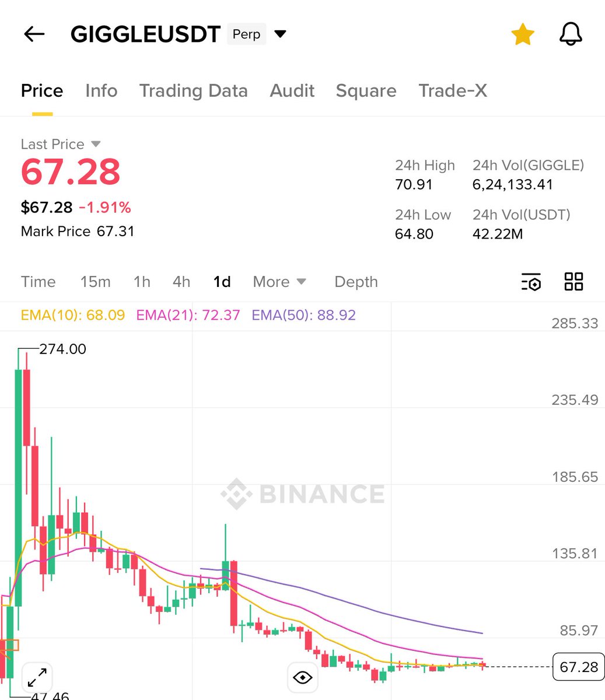Click the EMA(21): 72.37 indicator label
Image resolution: width=605 pixels, height=700 pixels.
point(188,315)
